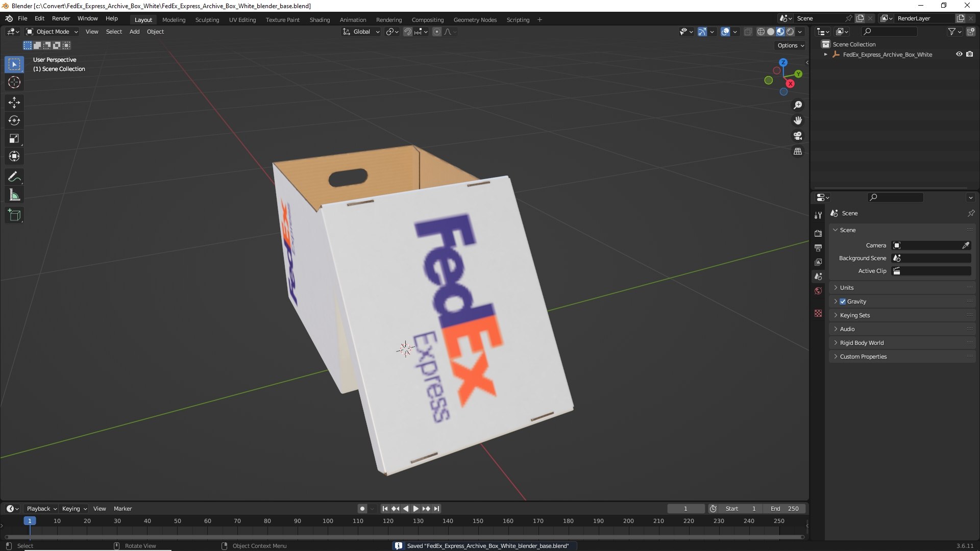Toggle proportional editing in header
Screen dimensions: 980x551
[x=437, y=32]
